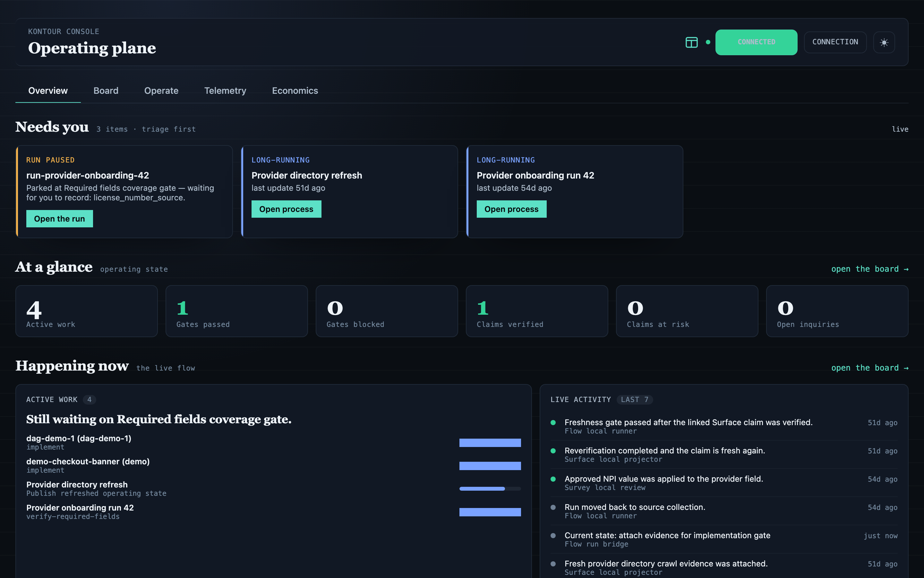Click Provider directory refresh in Active Work
Viewport: 924px width, 578px height.
click(x=273, y=488)
